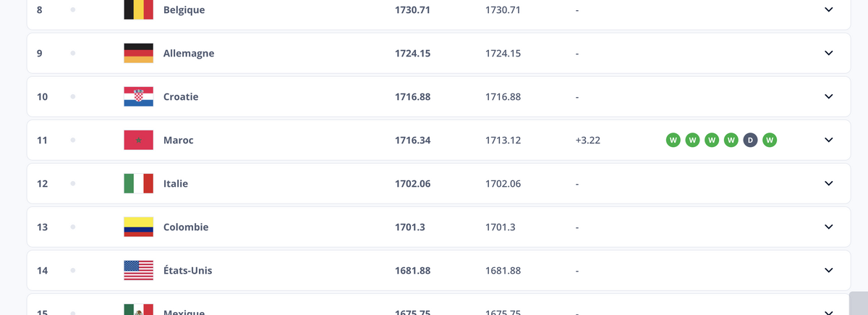Expand the États-Unis row chevron
The image size is (868, 315).
[829, 270]
